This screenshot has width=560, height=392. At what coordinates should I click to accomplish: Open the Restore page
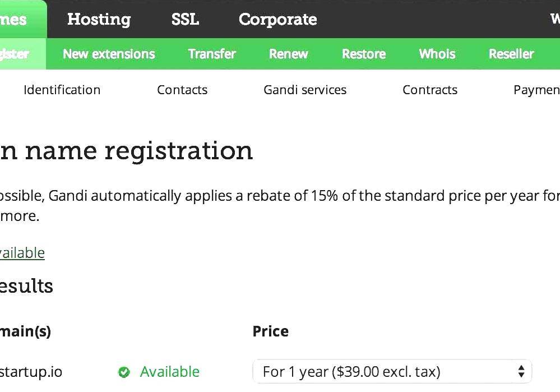363,54
